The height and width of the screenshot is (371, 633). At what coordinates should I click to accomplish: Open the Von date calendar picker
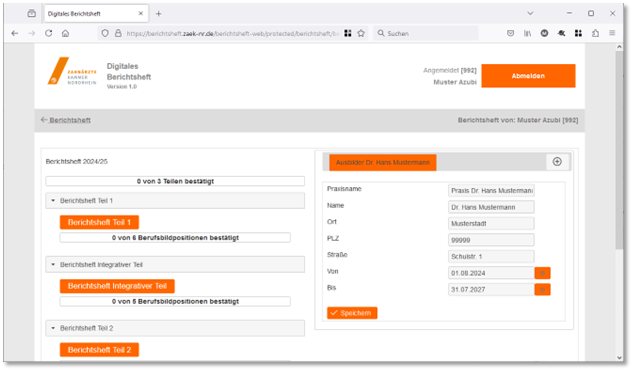click(x=542, y=273)
